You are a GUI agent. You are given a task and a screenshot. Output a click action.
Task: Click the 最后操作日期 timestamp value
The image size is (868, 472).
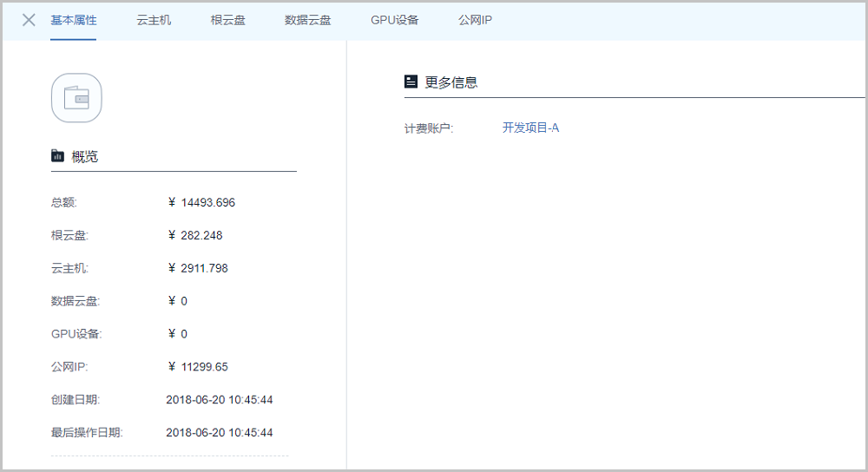(219, 433)
